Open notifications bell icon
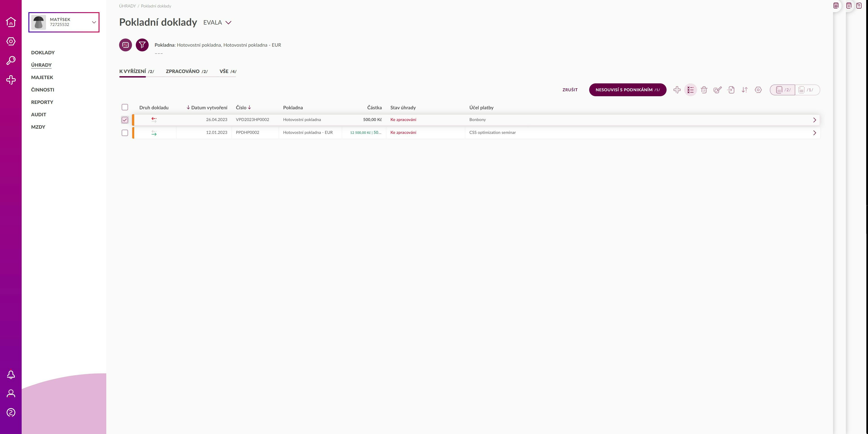868x434 pixels. 11,375
